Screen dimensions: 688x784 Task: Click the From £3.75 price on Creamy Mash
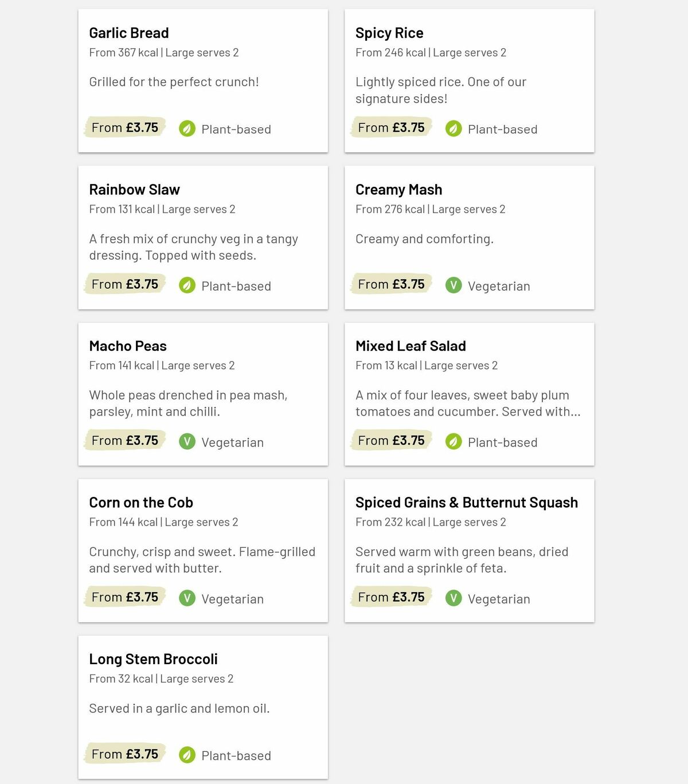pyautogui.click(x=390, y=284)
